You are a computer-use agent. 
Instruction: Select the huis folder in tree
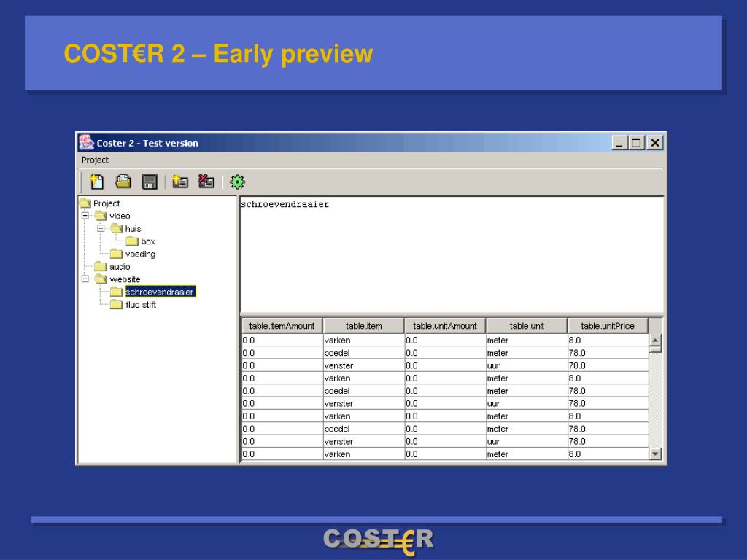[x=133, y=228]
